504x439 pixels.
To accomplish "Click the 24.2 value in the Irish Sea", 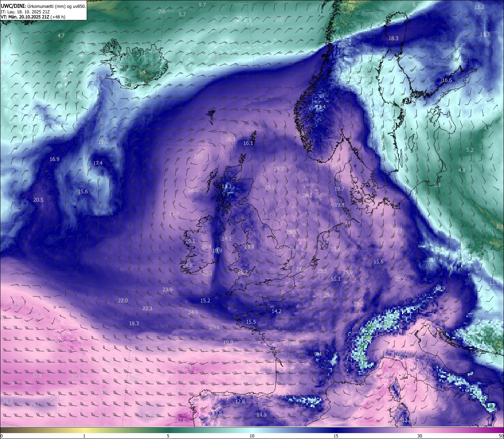I will tap(226, 239).
